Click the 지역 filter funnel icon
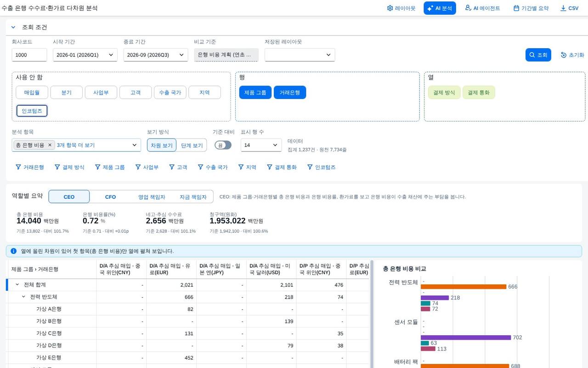Screen dimensions: 588x368 [241, 167]
